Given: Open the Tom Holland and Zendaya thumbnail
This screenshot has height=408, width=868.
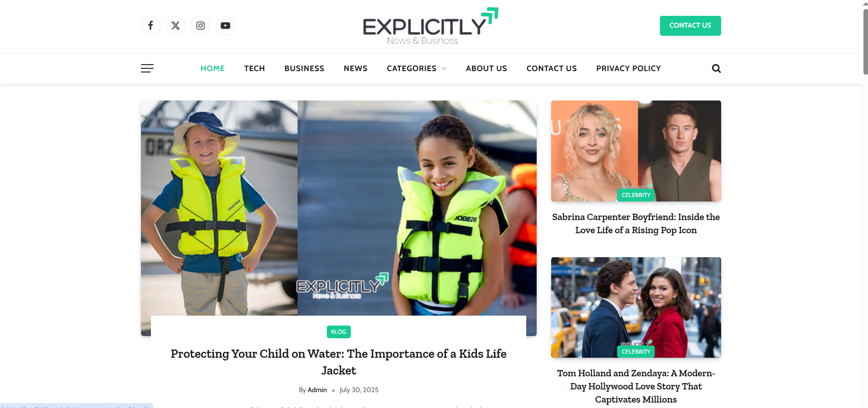Looking at the screenshot, I should [x=636, y=307].
